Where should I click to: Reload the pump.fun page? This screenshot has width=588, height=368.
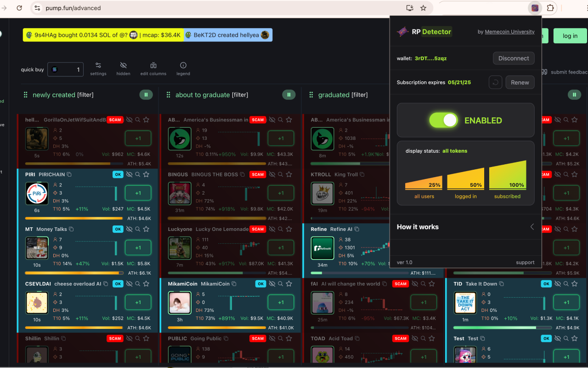point(19,8)
